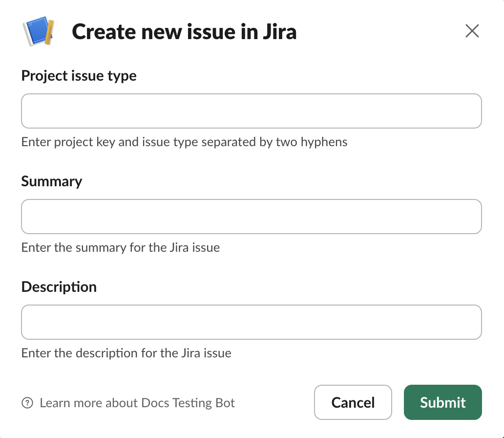504x438 pixels.
Task: Select the Description input box
Action: (x=252, y=322)
